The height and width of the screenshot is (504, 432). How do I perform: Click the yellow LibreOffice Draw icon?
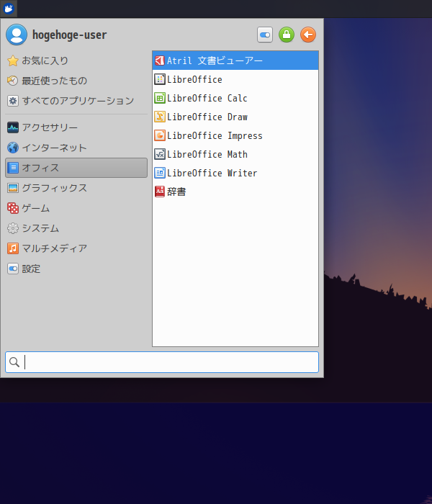(160, 117)
